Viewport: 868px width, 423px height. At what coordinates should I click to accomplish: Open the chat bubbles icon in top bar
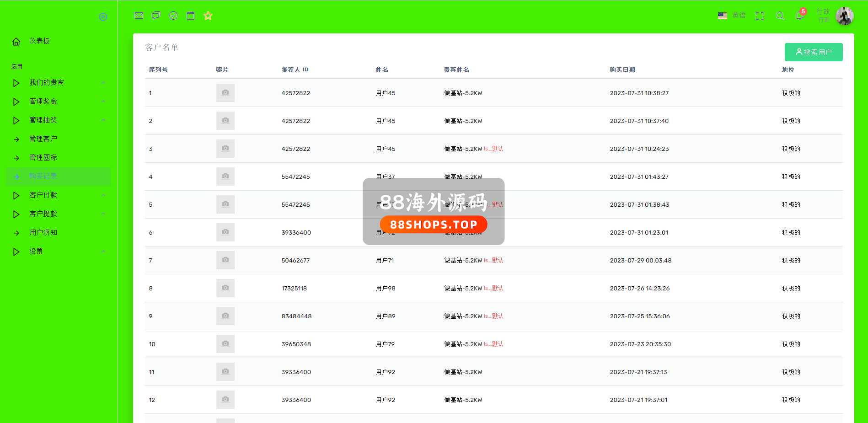156,16
